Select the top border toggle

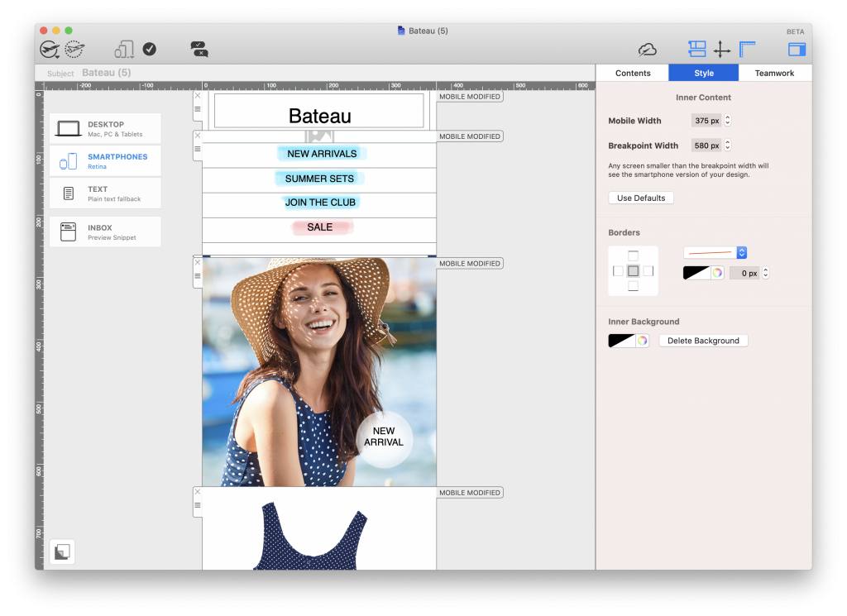click(x=633, y=255)
